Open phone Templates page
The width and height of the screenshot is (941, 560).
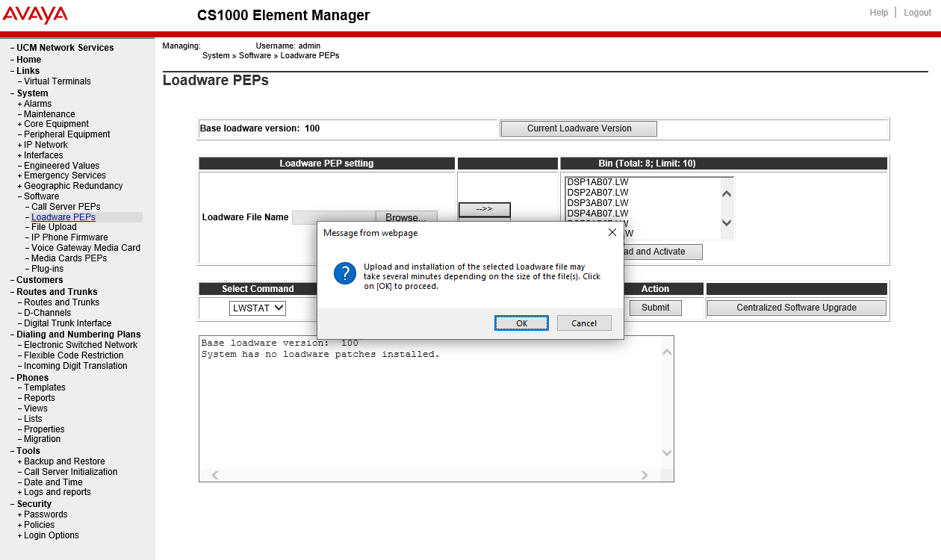pos(45,388)
